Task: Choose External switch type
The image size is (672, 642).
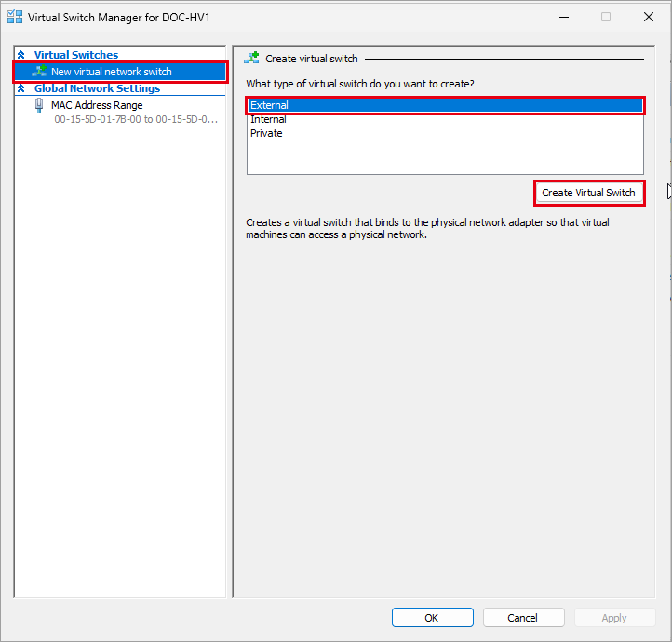Action: (445, 105)
